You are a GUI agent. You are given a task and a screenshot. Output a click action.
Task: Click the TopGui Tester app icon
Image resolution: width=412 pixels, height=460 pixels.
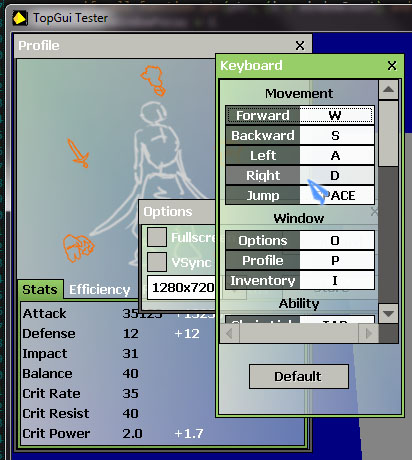[20, 18]
